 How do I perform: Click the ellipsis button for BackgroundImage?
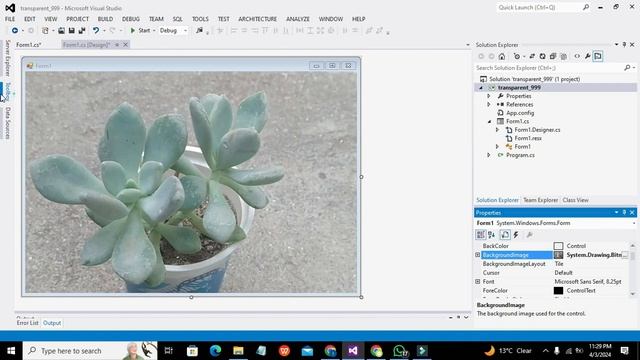(x=625, y=255)
